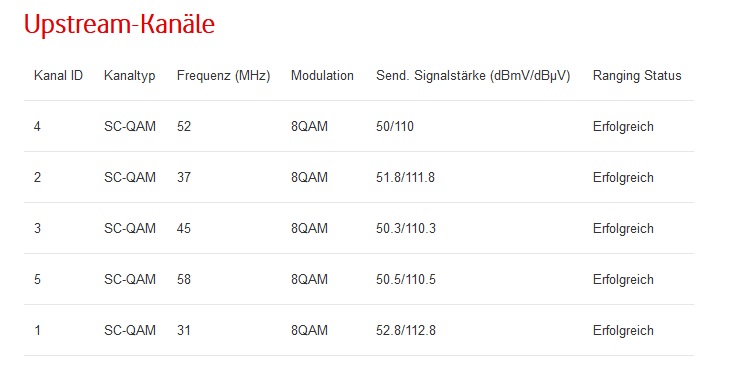
Task: Select 8QAM modulation in channel 3 row
Action: click(309, 229)
